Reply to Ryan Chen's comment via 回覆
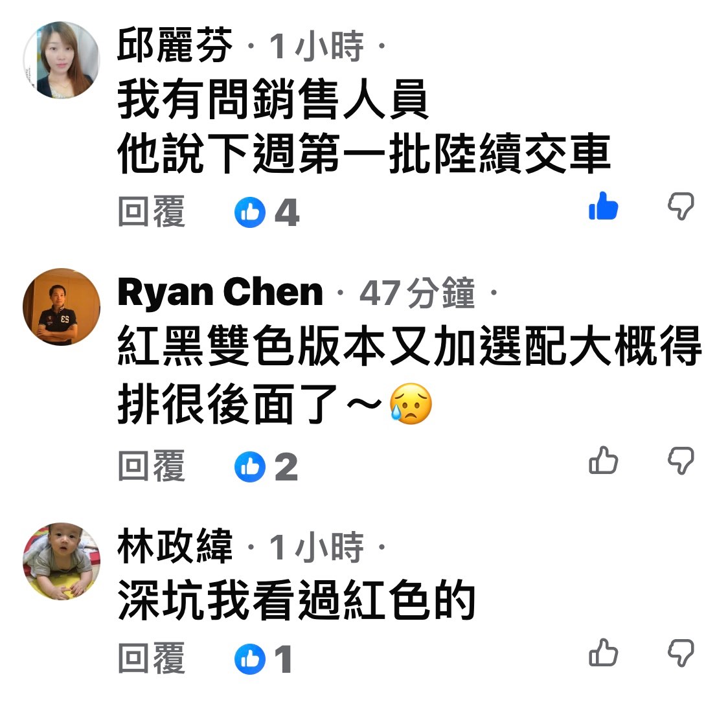The image size is (728, 711). coord(152,466)
